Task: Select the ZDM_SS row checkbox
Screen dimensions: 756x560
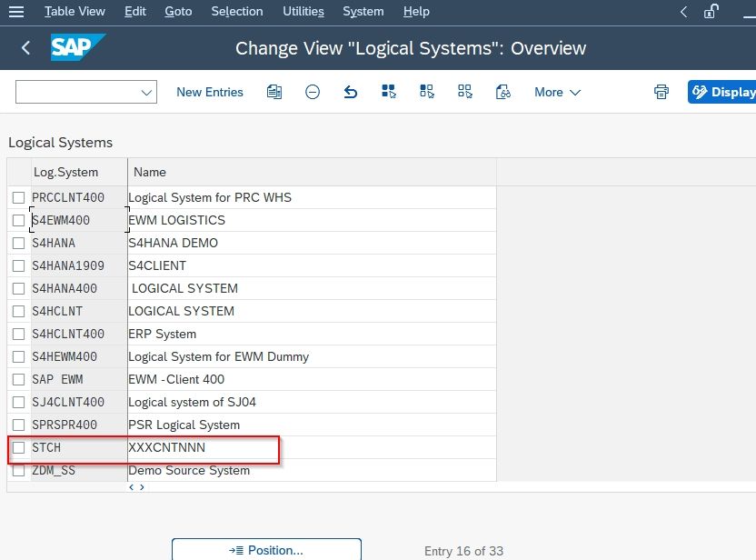Action: pyautogui.click(x=19, y=470)
